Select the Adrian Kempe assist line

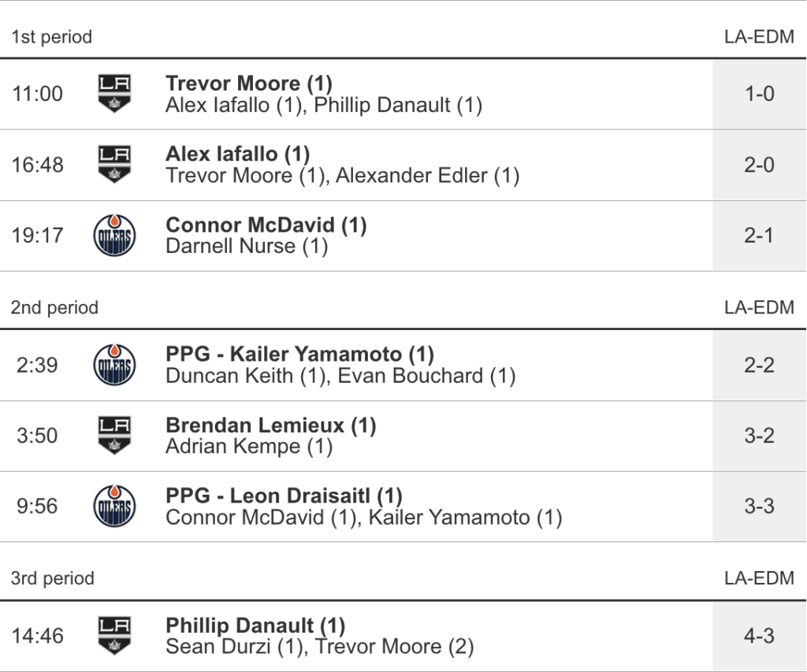tap(248, 447)
